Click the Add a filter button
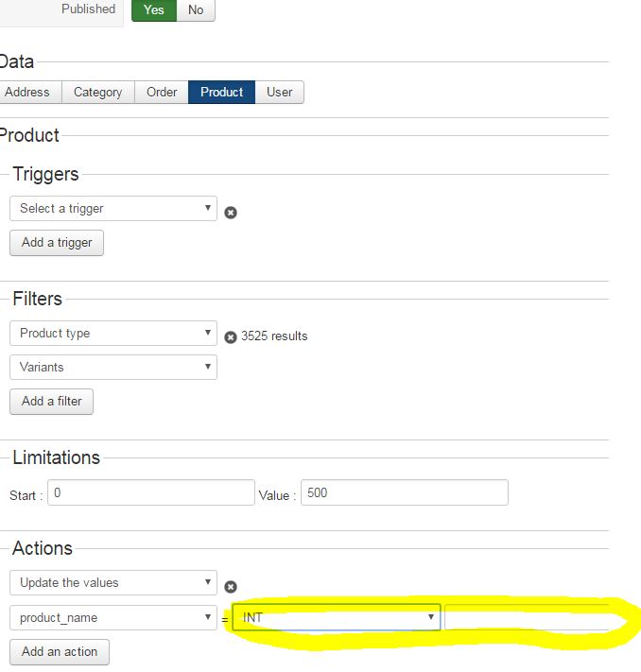641x672 pixels. tap(51, 402)
